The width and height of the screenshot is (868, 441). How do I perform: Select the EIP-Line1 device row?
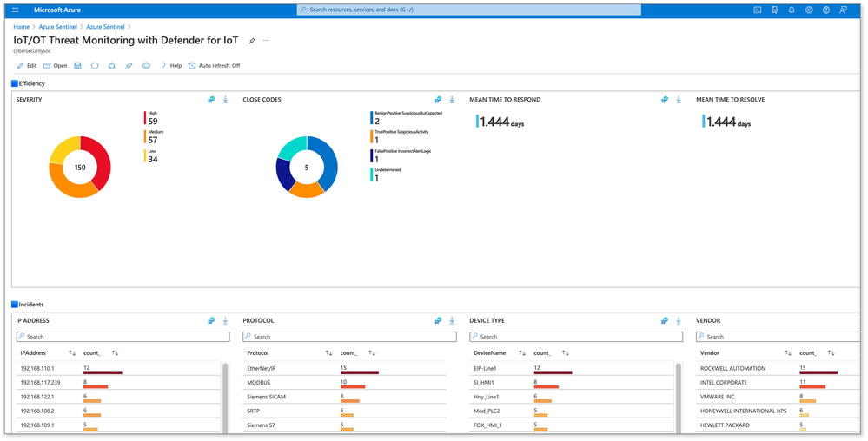coord(572,369)
